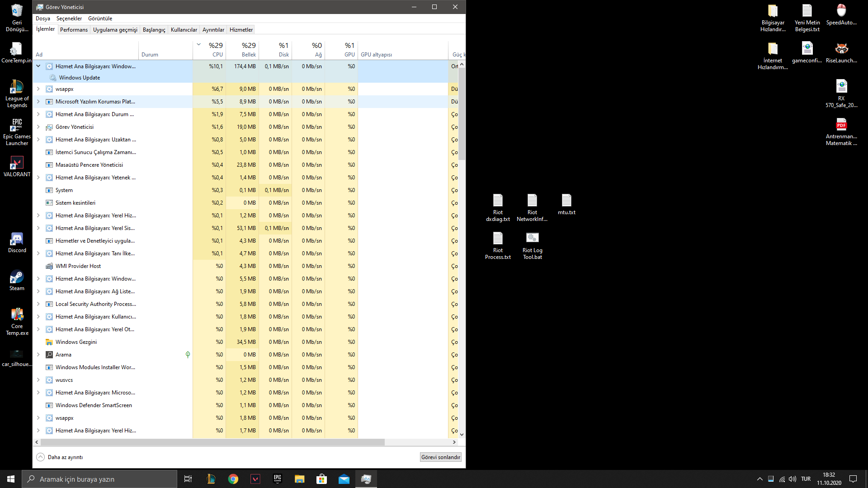Sort processes by Bellek column header
The image size is (868, 488).
tap(248, 49)
